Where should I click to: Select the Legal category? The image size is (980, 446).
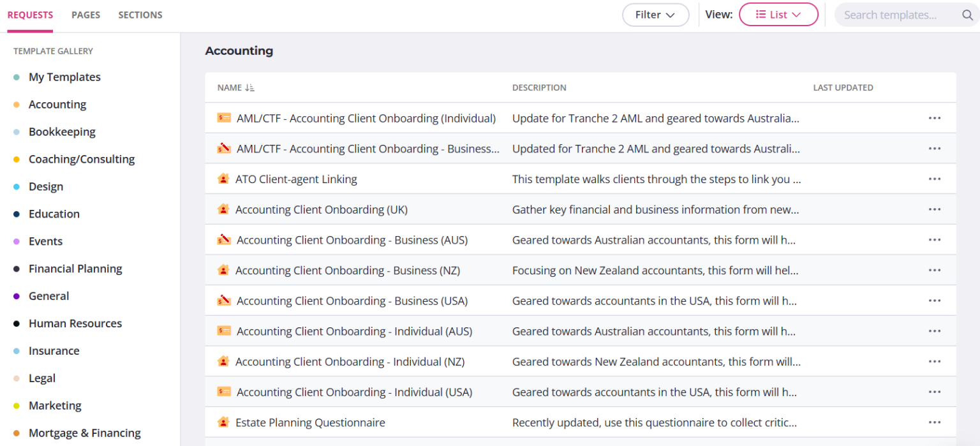click(x=42, y=379)
